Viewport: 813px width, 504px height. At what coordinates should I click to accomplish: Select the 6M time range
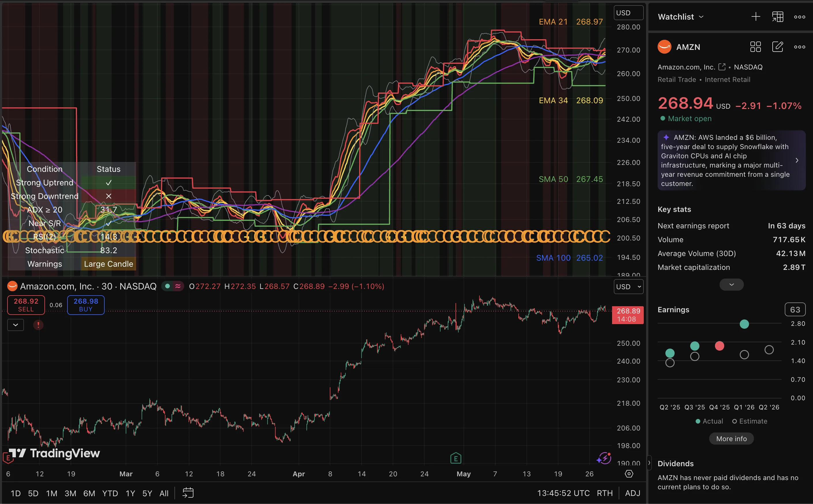[x=89, y=493]
